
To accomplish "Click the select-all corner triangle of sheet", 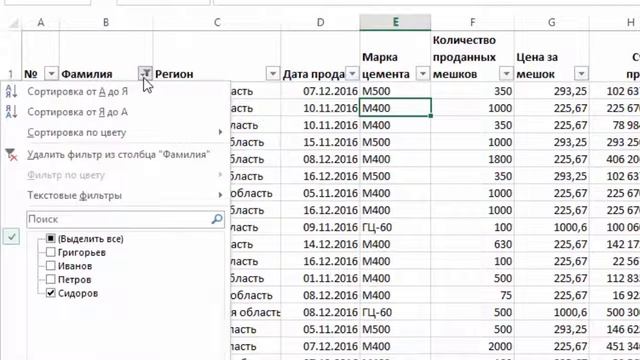I will (14, 23).
